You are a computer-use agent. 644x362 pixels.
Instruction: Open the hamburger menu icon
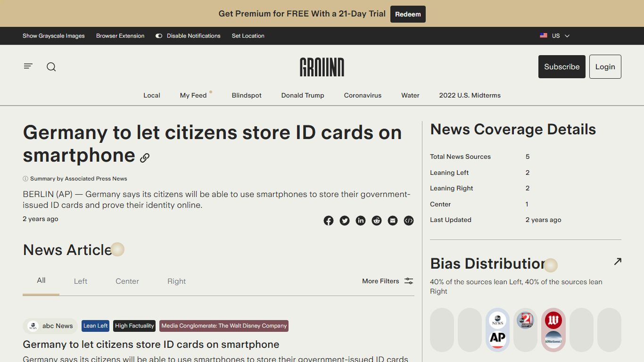28,66
